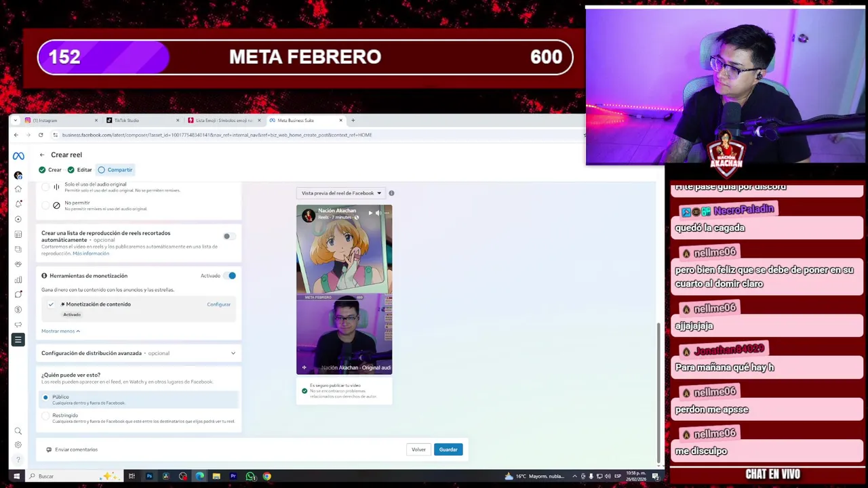This screenshot has width=868, height=488.
Task: Open Photoshop from the taskbar
Action: point(149,476)
